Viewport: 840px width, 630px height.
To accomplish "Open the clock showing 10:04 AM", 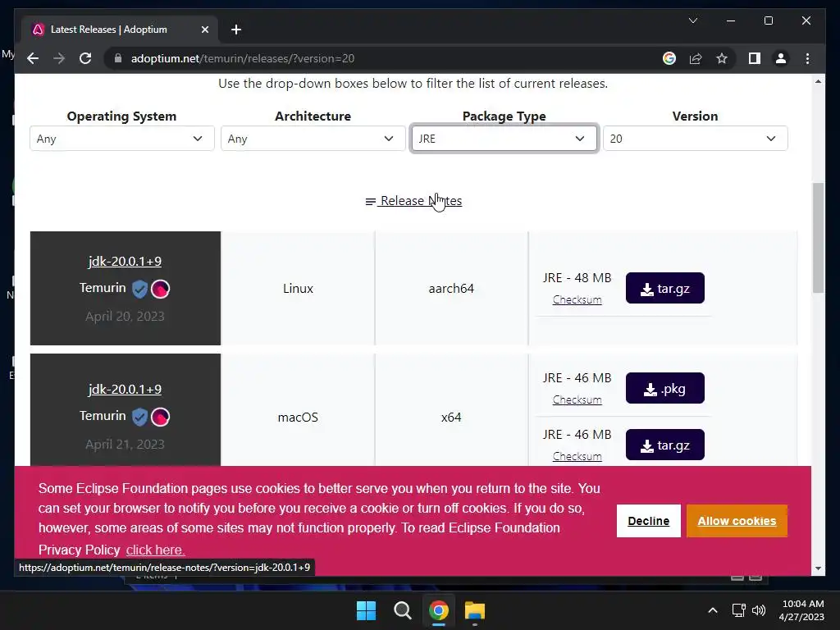I will click(x=801, y=610).
